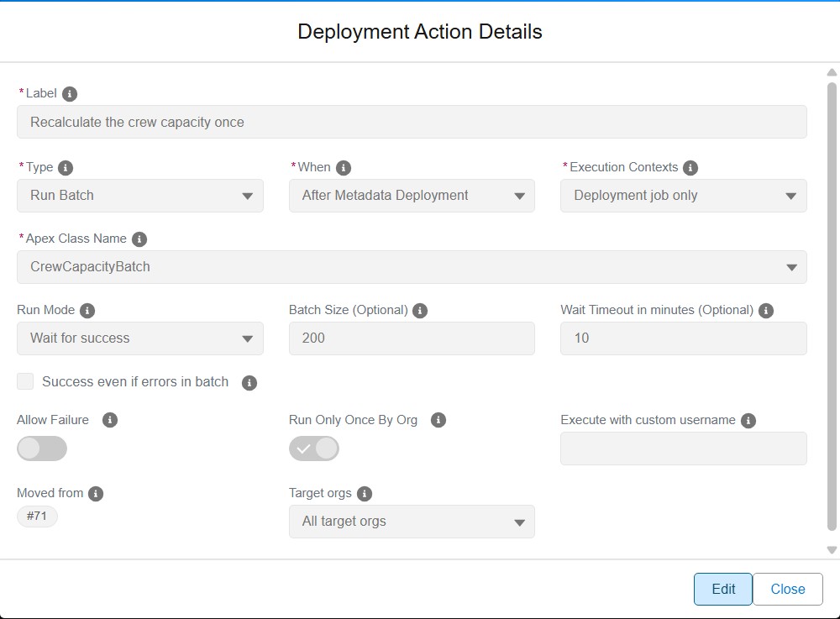Click the Execute with custom username field
The height and width of the screenshot is (619, 840).
point(684,449)
